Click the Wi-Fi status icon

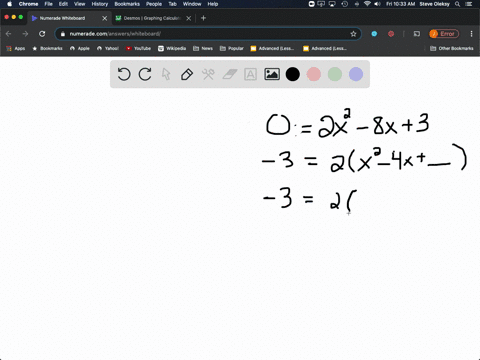(367, 4)
